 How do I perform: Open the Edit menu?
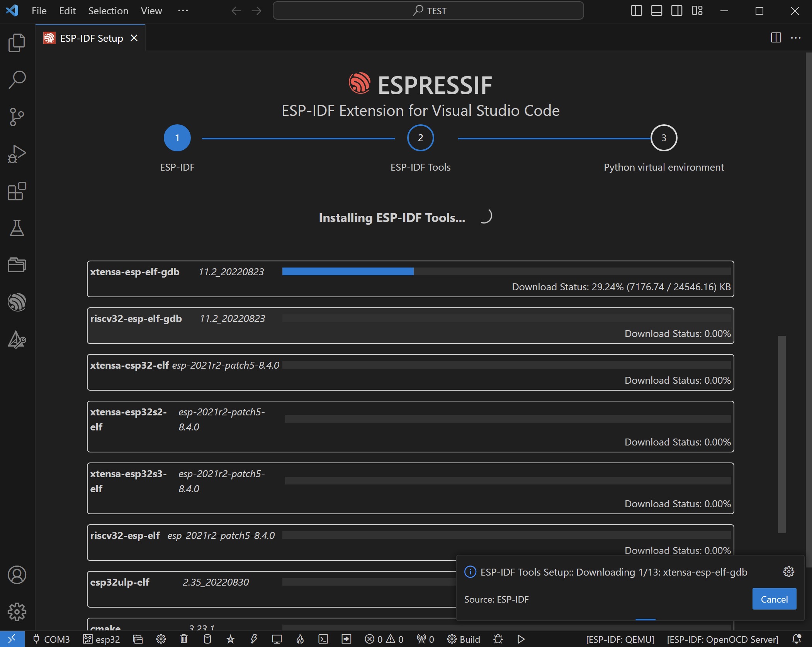click(x=67, y=11)
